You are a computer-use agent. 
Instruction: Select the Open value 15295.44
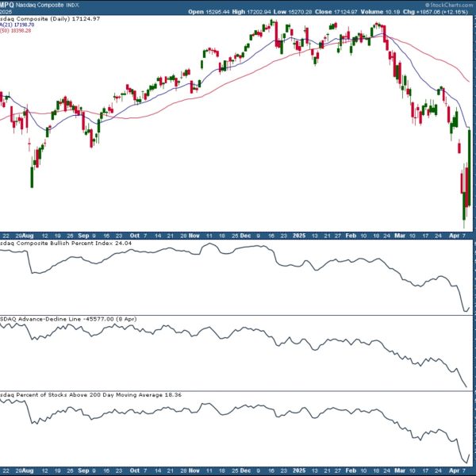218,12
